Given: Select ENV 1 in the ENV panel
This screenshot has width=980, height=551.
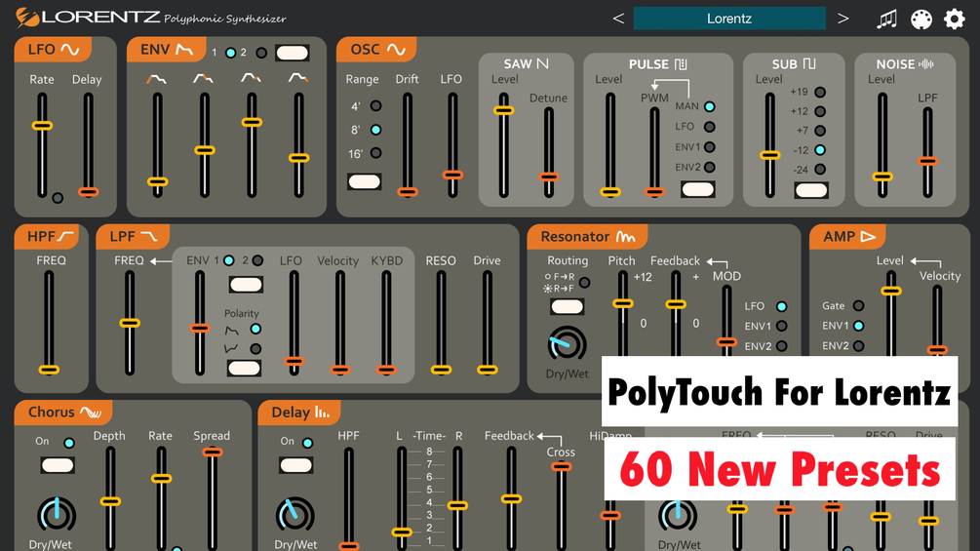Looking at the screenshot, I should (230, 53).
